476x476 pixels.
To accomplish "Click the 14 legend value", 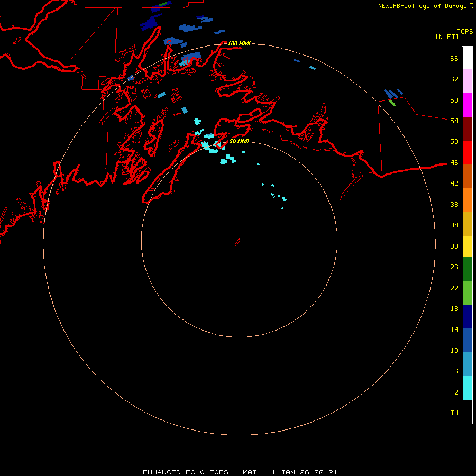I will (454, 329).
